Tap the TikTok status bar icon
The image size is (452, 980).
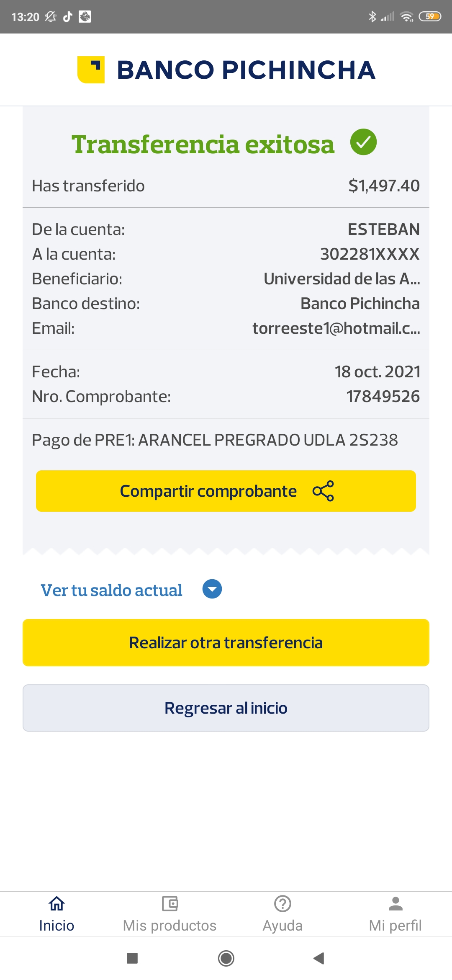(x=67, y=17)
